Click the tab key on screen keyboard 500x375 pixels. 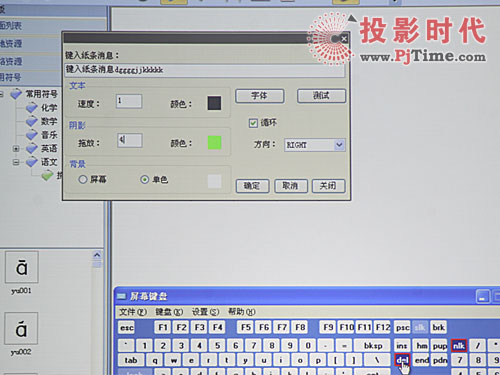131,360
